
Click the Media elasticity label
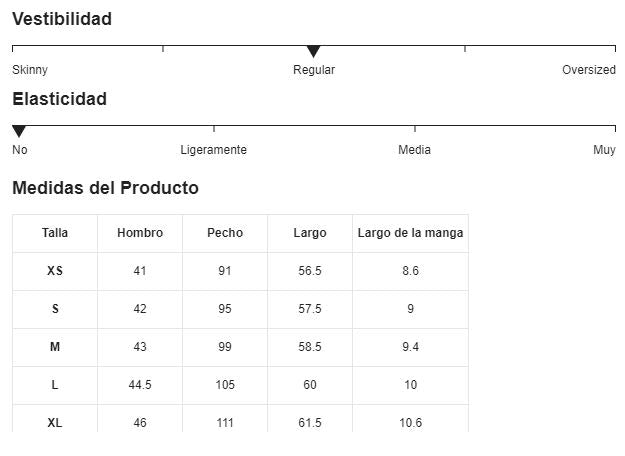[x=414, y=150]
